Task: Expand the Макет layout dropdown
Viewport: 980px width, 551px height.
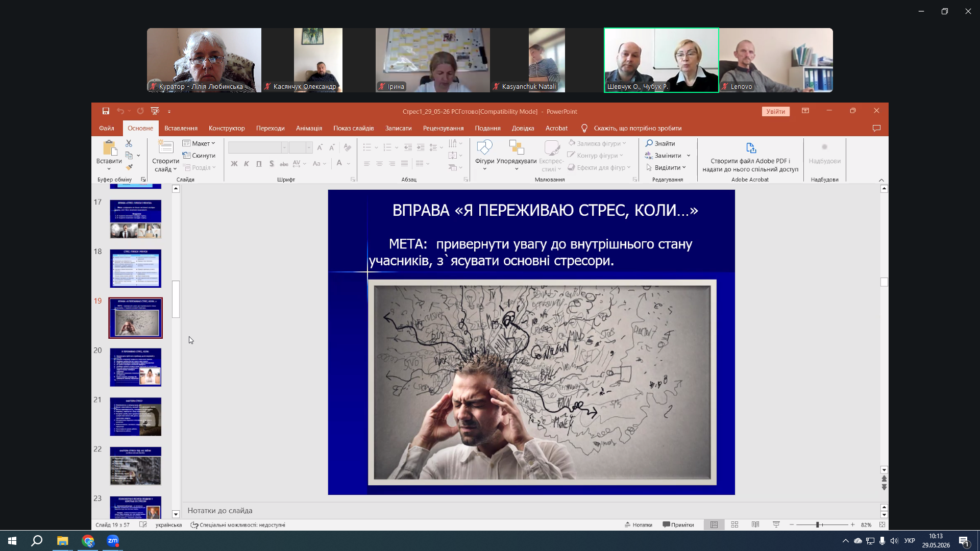Action: [x=199, y=143]
